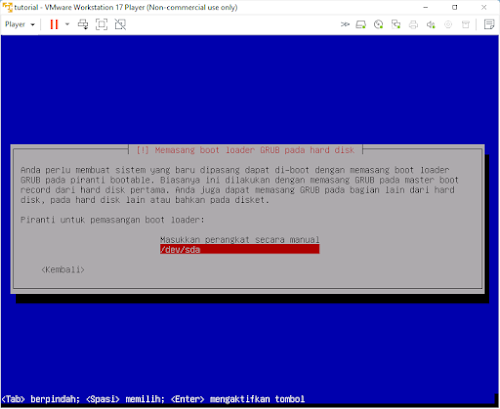
Task: Click the network adapter device icon
Action: point(396,24)
